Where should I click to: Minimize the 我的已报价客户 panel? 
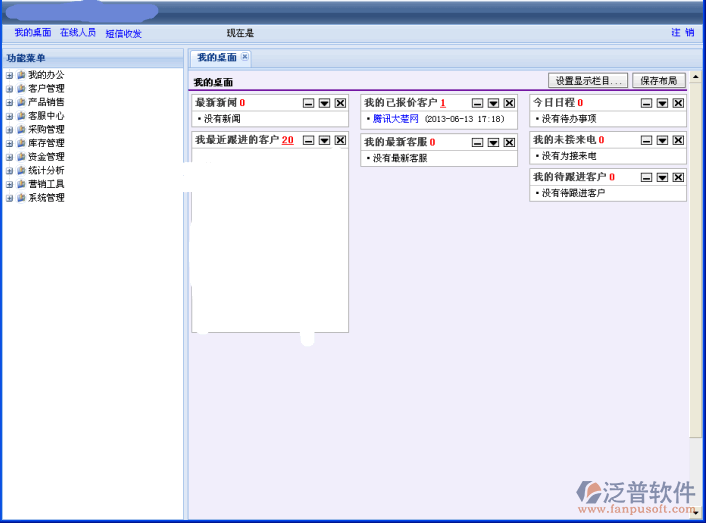pos(477,103)
